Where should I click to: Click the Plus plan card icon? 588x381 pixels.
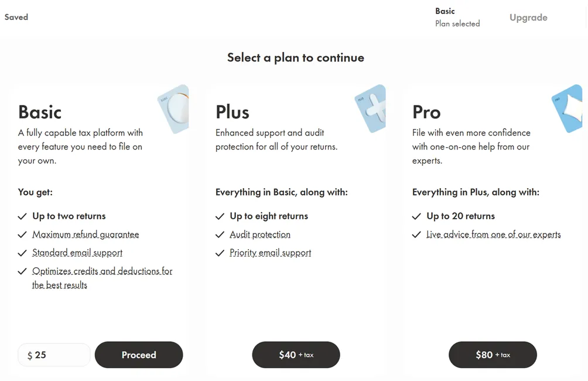[371, 109]
